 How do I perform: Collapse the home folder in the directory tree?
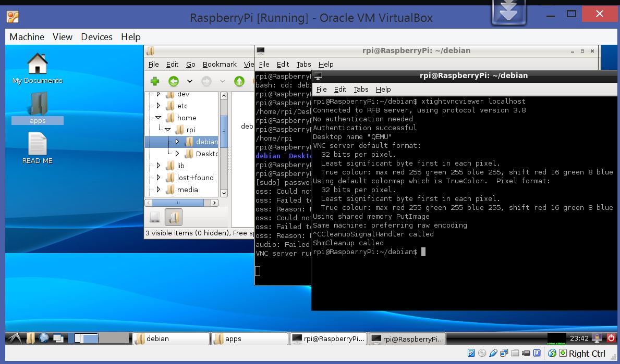tap(159, 118)
